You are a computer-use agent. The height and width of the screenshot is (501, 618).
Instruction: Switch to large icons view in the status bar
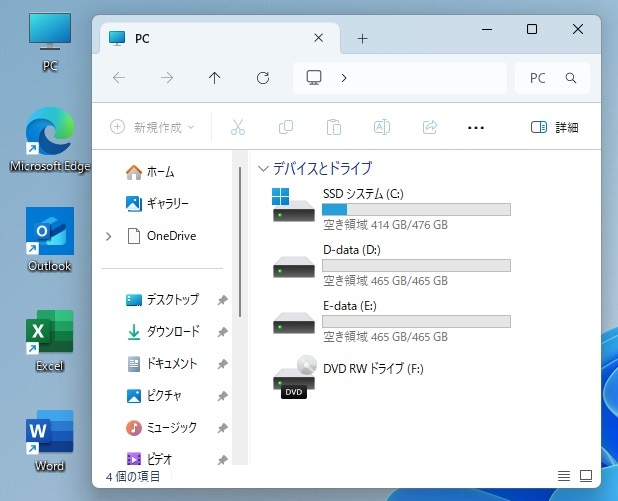tap(586, 476)
